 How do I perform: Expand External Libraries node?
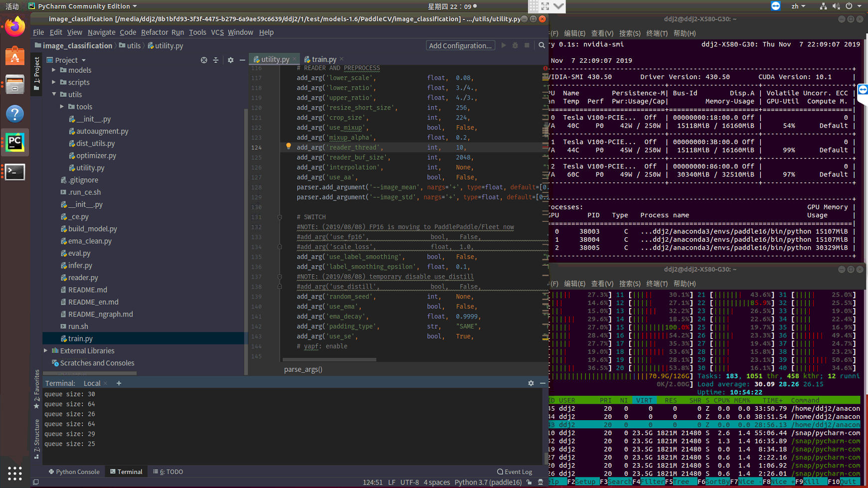click(x=46, y=351)
